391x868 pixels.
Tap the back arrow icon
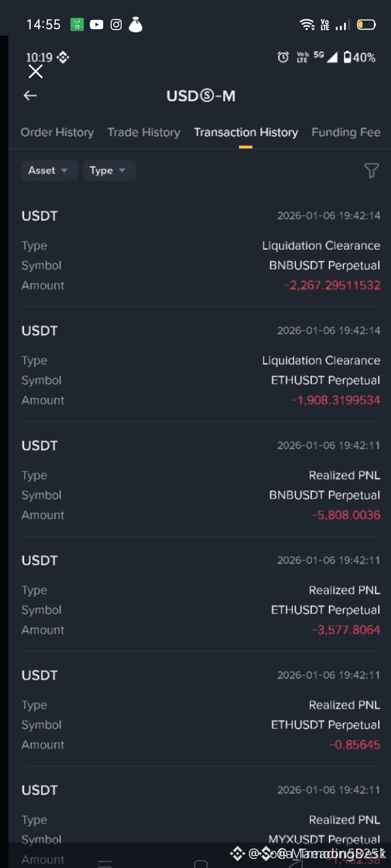click(x=30, y=96)
